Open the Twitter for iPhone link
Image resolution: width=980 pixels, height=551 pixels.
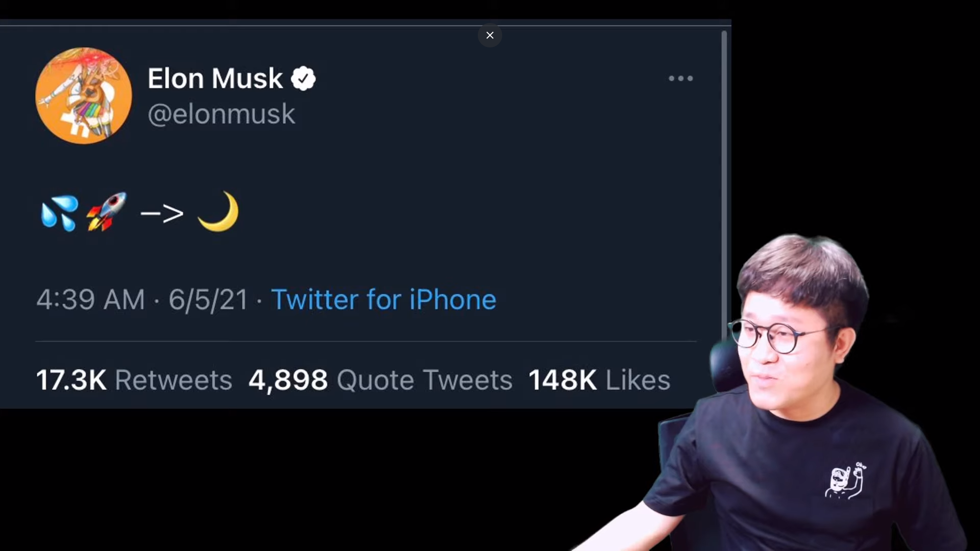[383, 299]
